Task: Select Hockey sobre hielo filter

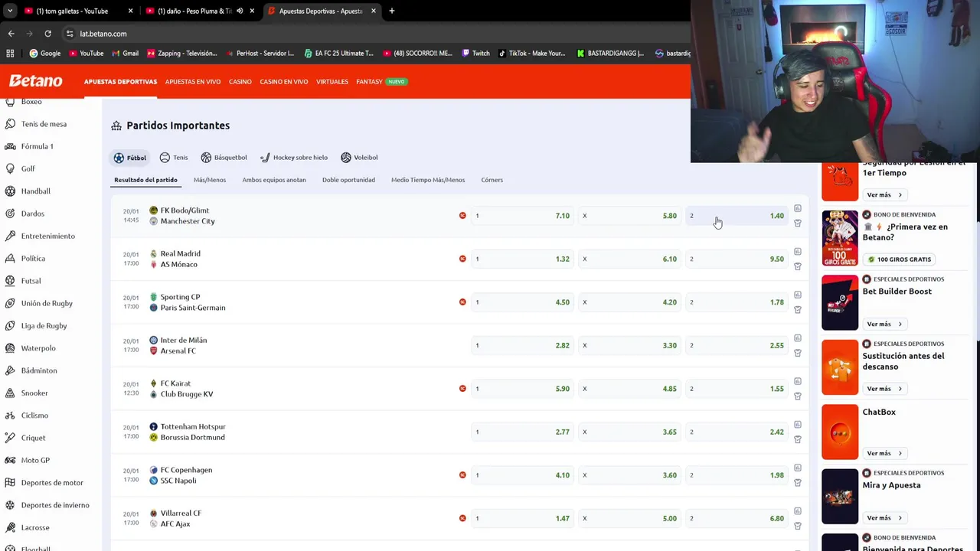Action: click(x=293, y=158)
